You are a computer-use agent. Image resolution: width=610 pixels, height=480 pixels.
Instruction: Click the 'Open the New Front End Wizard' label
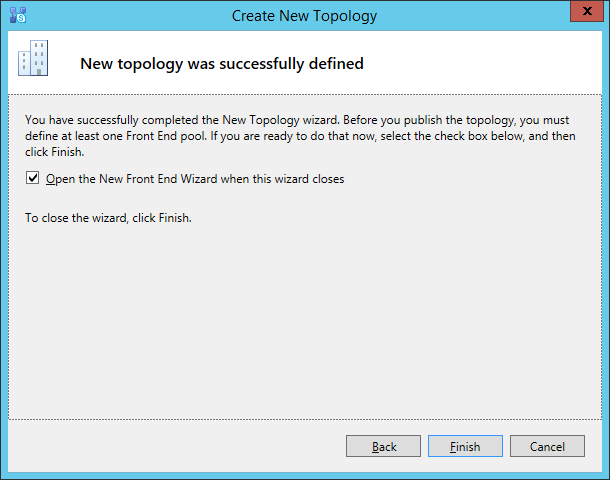pyautogui.click(x=195, y=179)
